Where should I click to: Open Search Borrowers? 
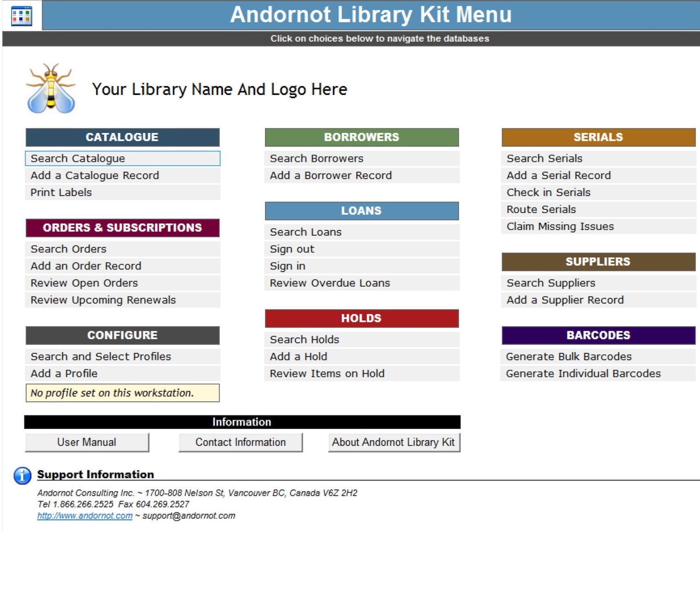coord(362,158)
